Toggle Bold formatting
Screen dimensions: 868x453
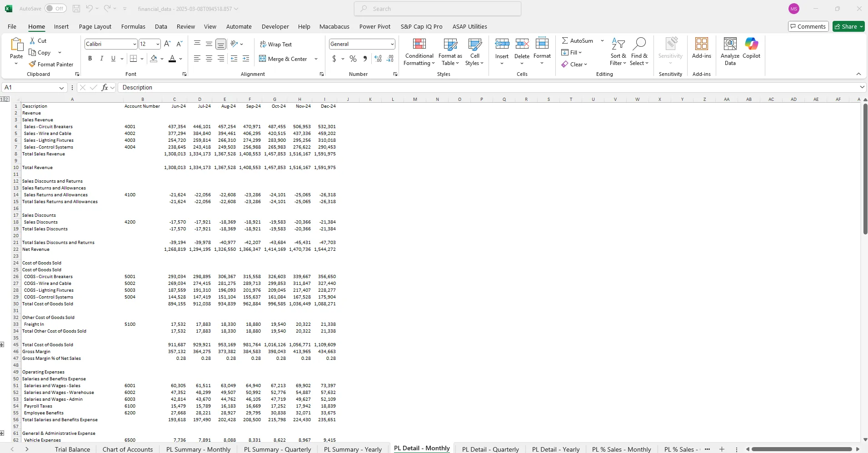pos(90,59)
